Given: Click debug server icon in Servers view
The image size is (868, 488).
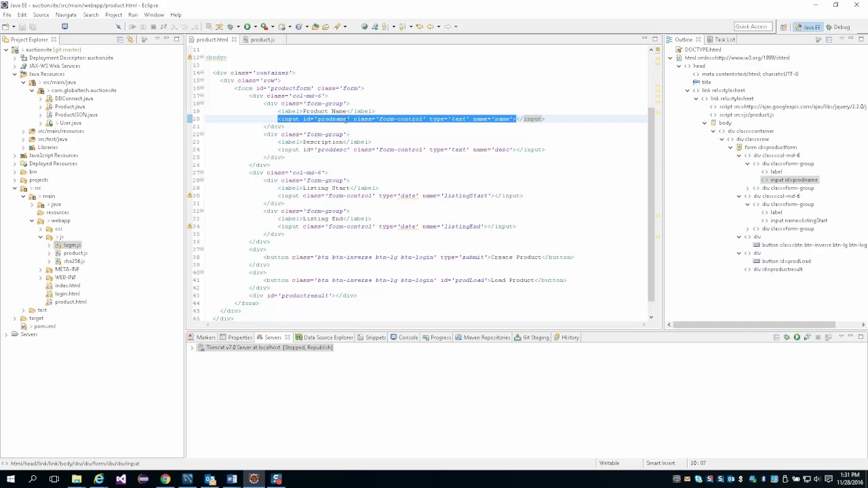Looking at the screenshot, I should pos(787,338).
